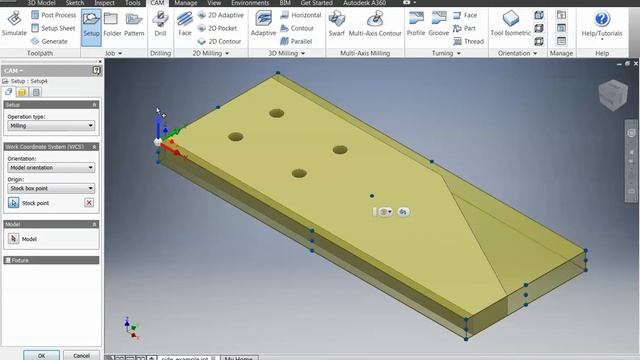Screen dimensions: 640x360
Task: Open the Model orientation dropdown
Action: pos(51,167)
